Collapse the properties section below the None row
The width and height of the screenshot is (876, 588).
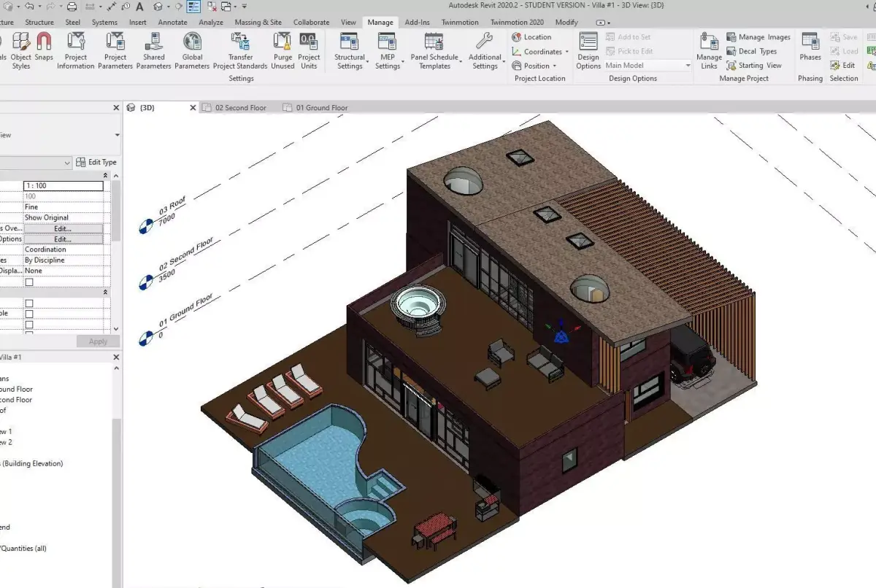click(x=105, y=293)
